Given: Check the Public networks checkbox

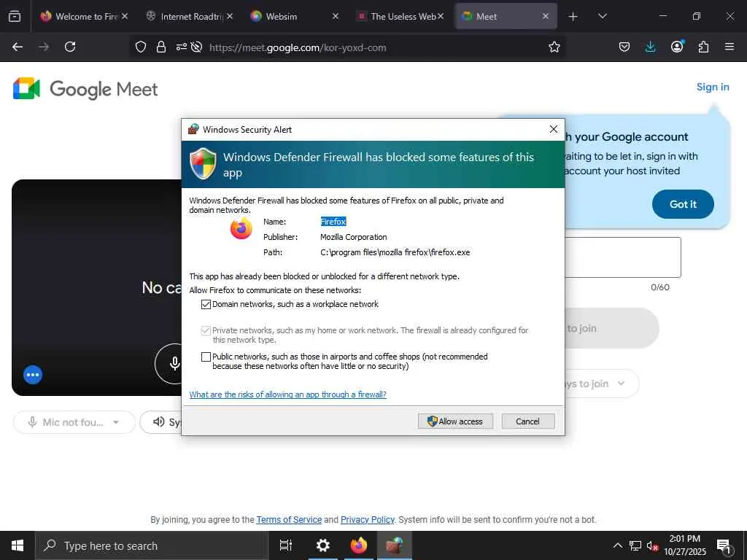Looking at the screenshot, I should point(206,357).
